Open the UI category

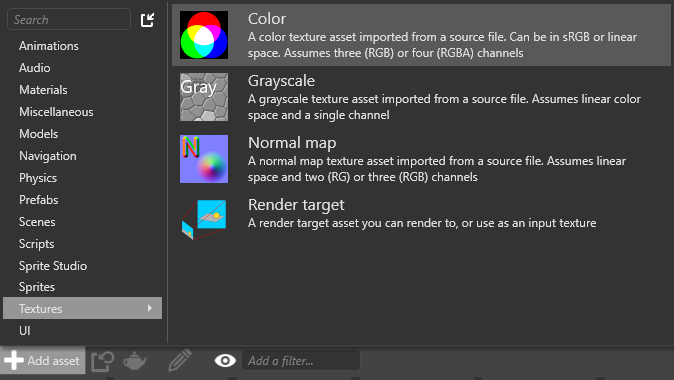tap(25, 331)
